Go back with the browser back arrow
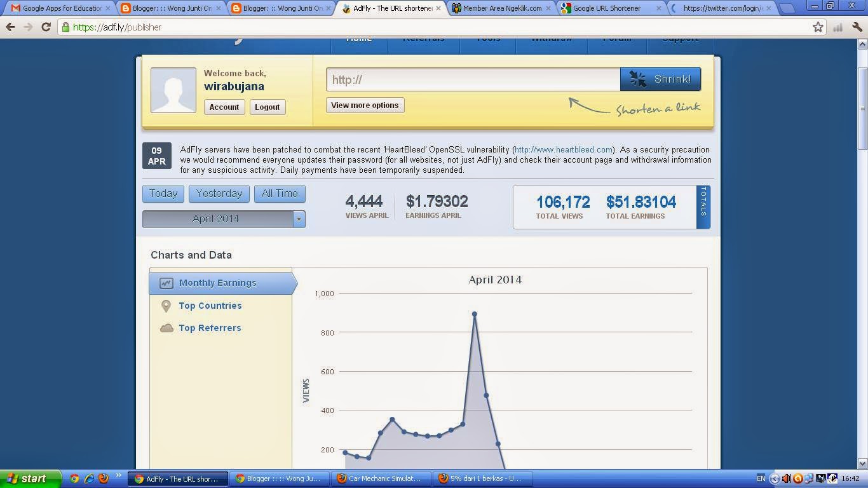The image size is (868, 488). (11, 27)
